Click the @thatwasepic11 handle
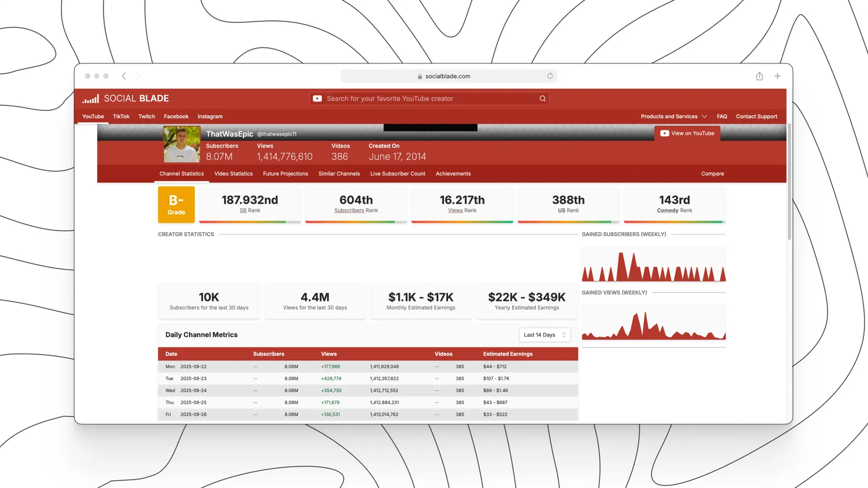 [277, 134]
